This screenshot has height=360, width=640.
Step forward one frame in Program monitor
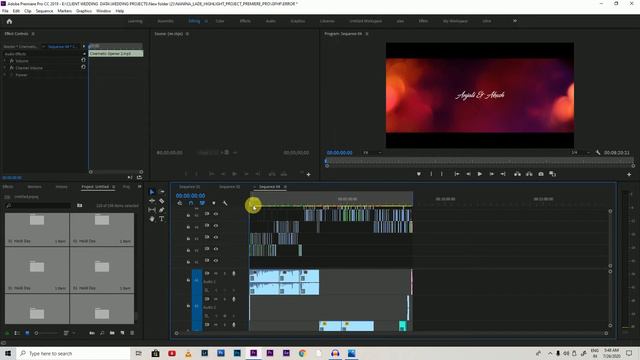492,174
